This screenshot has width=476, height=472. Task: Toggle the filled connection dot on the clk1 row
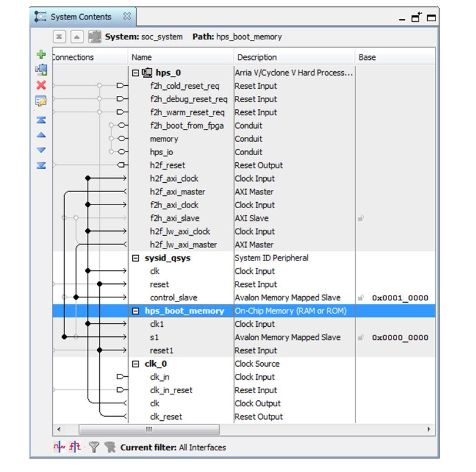coord(88,324)
